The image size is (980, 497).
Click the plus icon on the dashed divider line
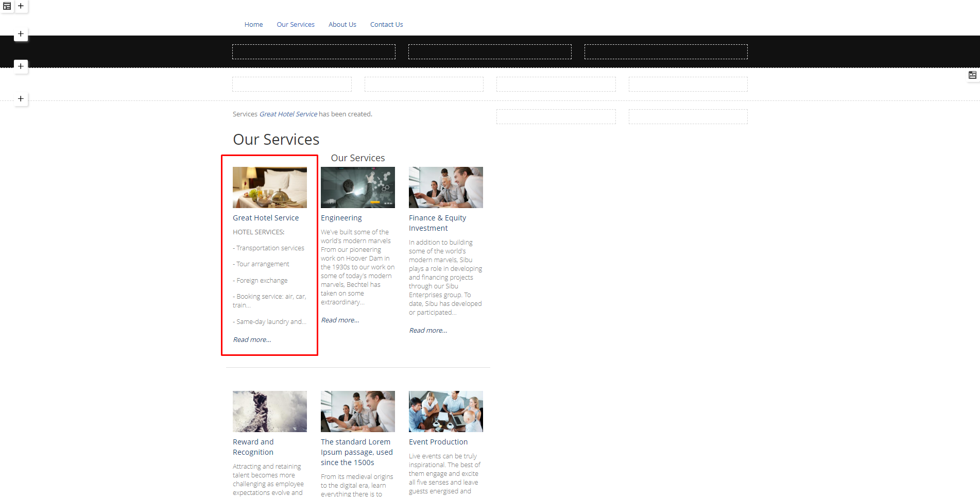tap(21, 99)
